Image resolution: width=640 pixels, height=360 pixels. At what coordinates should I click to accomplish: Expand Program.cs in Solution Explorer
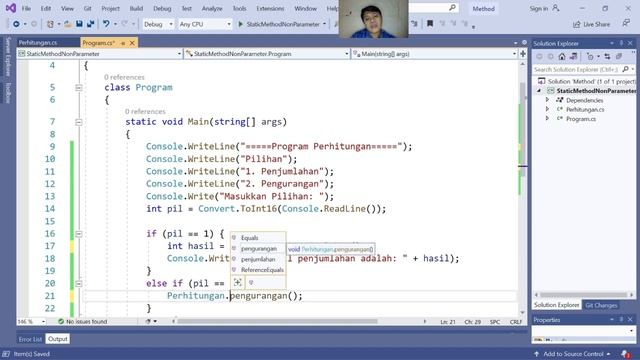tap(547, 119)
